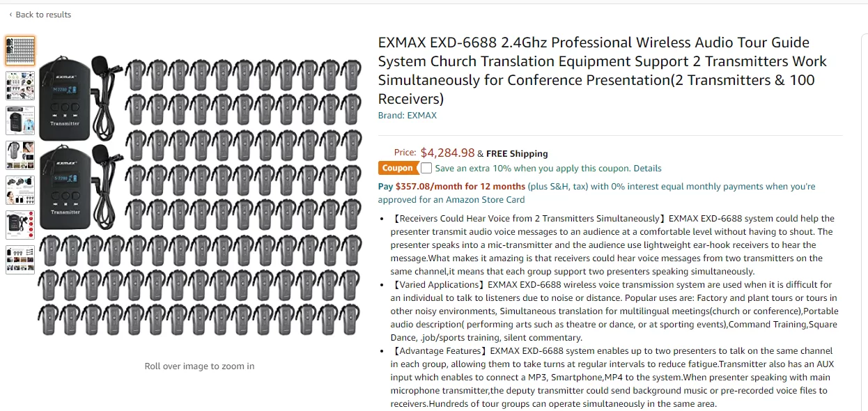Tick the 10% coupon checkbox
Viewport: 868px width, 411px height.
(x=426, y=168)
